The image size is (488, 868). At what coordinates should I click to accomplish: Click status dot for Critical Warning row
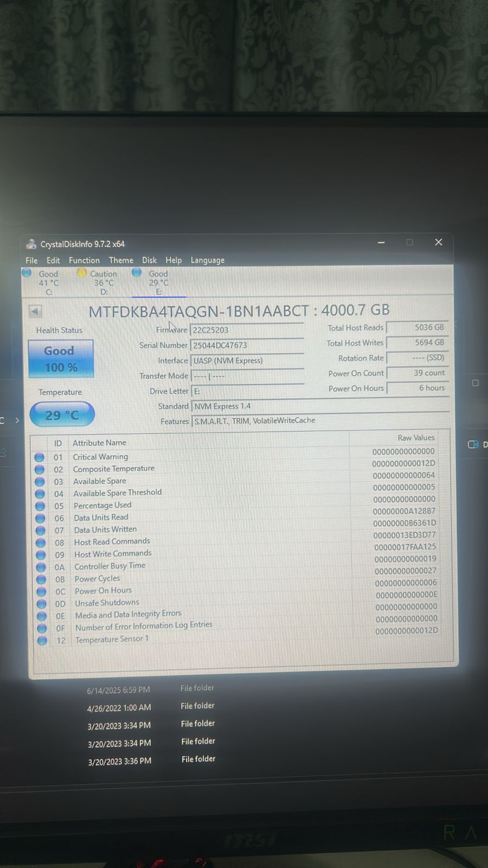[39, 457]
